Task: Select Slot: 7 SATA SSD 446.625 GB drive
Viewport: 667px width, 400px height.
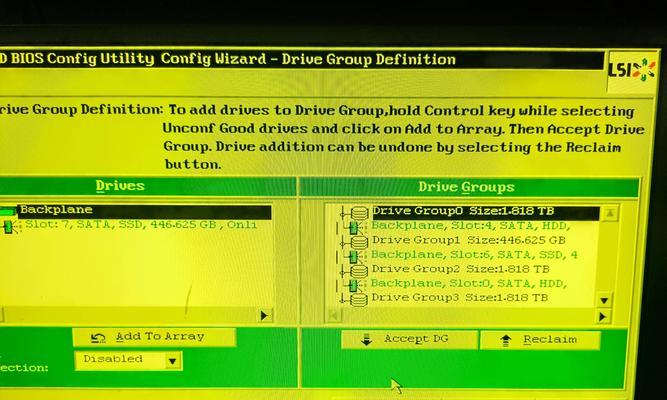Action: [141, 225]
